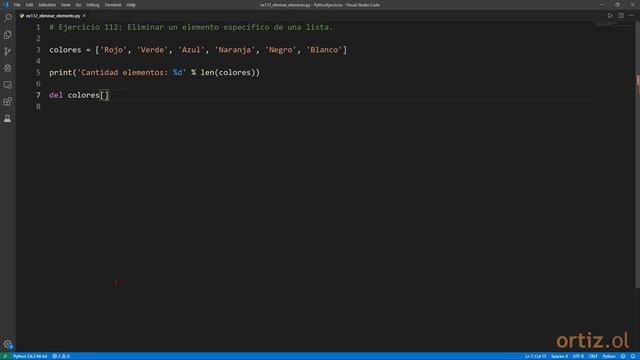Viewport: 640px width, 360px height.
Task: Change indentation via Spaces: 4
Action: pyautogui.click(x=559, y=356)
